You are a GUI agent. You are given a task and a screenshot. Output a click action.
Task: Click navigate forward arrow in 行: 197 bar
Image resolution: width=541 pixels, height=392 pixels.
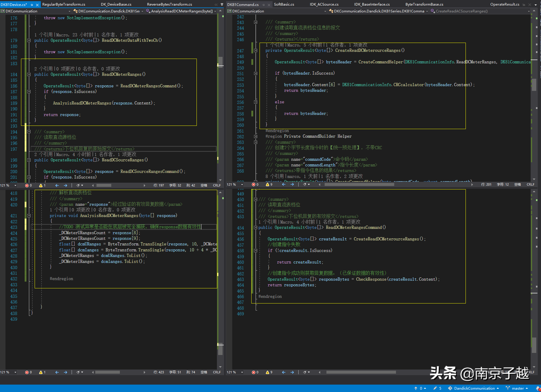point(65,185)
